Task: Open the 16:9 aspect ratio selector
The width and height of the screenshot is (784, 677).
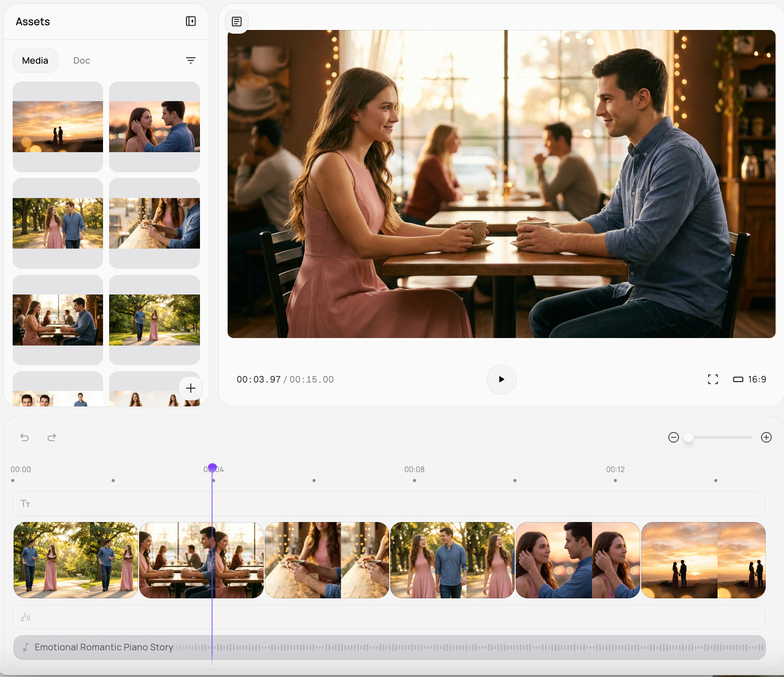Action: click(x=749, y=379)
